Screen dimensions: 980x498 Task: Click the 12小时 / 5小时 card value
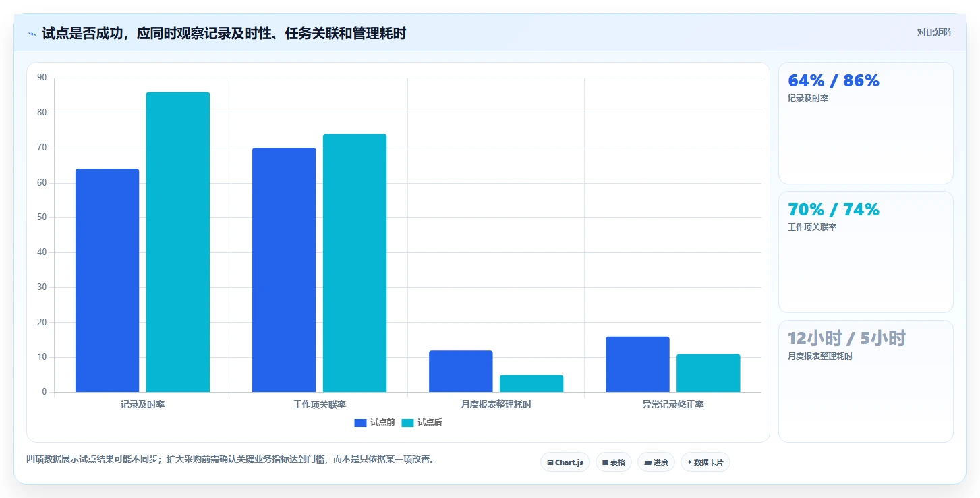(846, 339)
